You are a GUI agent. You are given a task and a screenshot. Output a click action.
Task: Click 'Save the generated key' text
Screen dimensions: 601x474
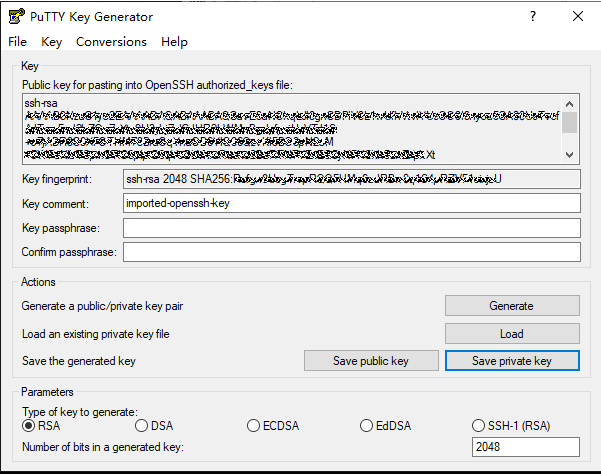79,361
